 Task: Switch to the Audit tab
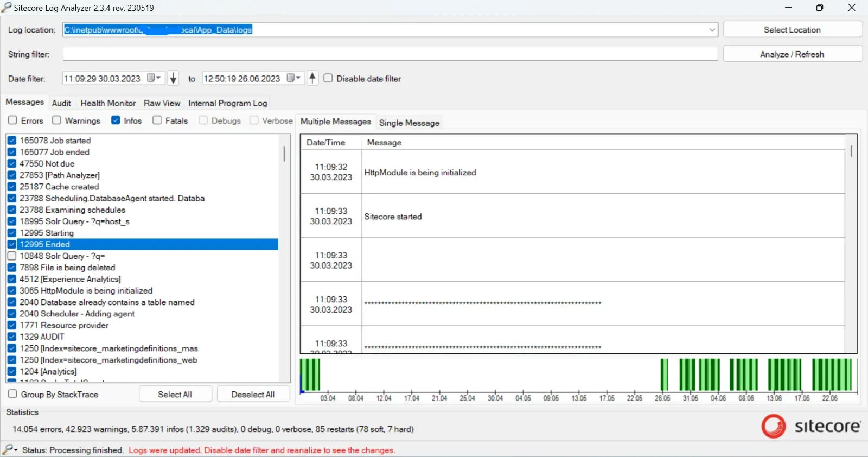click(x=61, y=103)
